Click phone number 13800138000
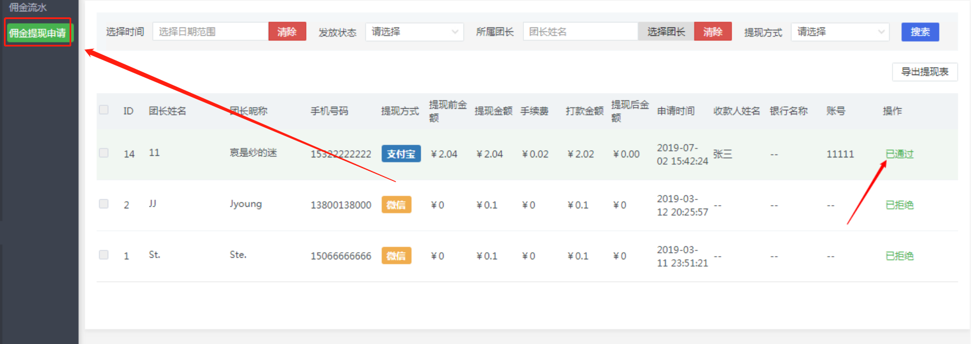The width and height of the screenshot is (980, 344). point(341,205)
